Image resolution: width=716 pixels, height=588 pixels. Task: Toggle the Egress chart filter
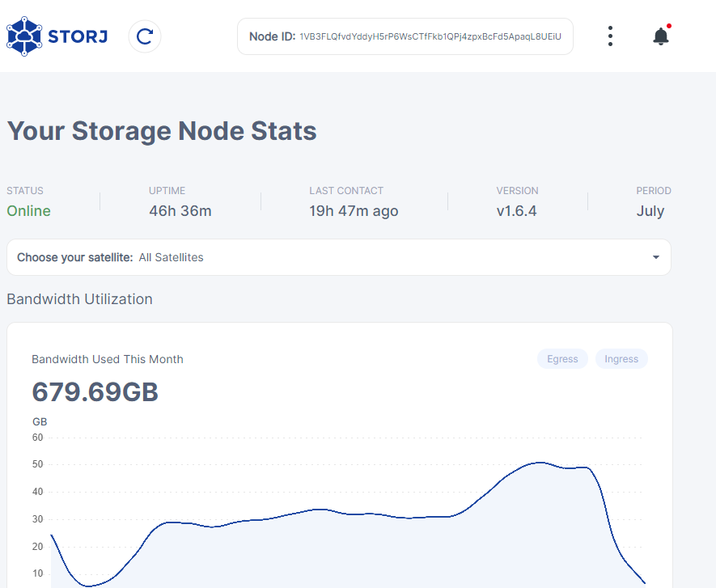click(562, 359)
